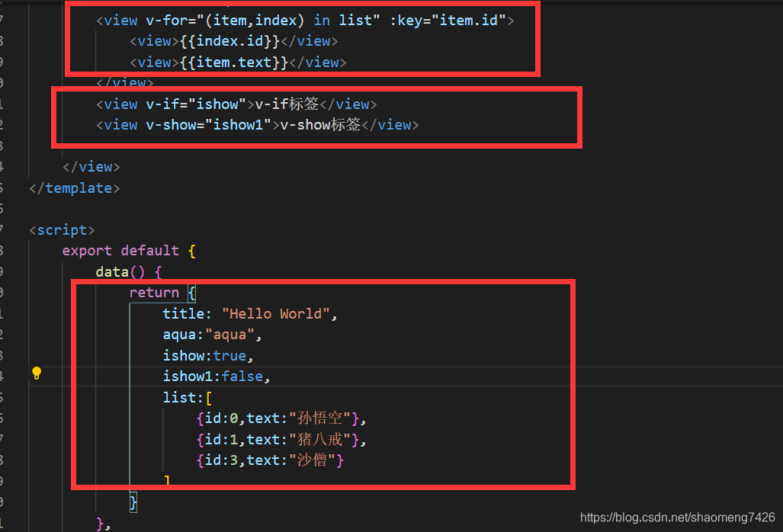The image size is (783, 532).
Task: Click the yellow lightbulb quick-fix icon
Action: (x=37, y=373)
